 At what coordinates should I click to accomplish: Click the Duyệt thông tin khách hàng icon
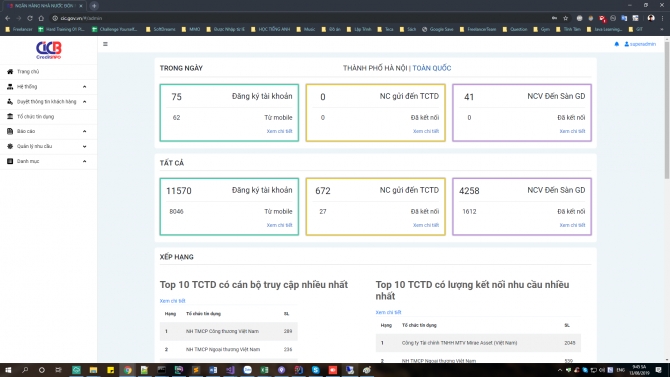point(10,101)
